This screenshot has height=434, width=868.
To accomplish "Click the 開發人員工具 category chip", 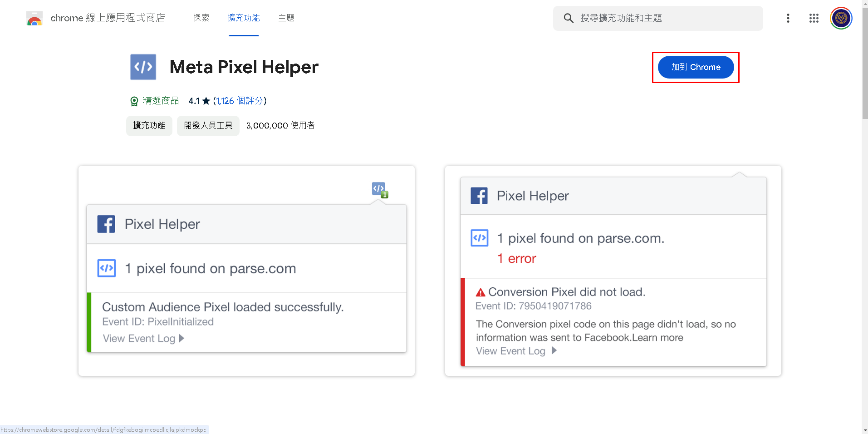I will click(x=208, y=126).
